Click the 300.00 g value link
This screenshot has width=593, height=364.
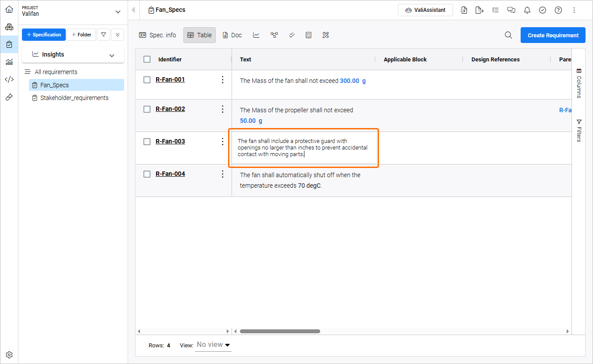[x=353, y=81]
